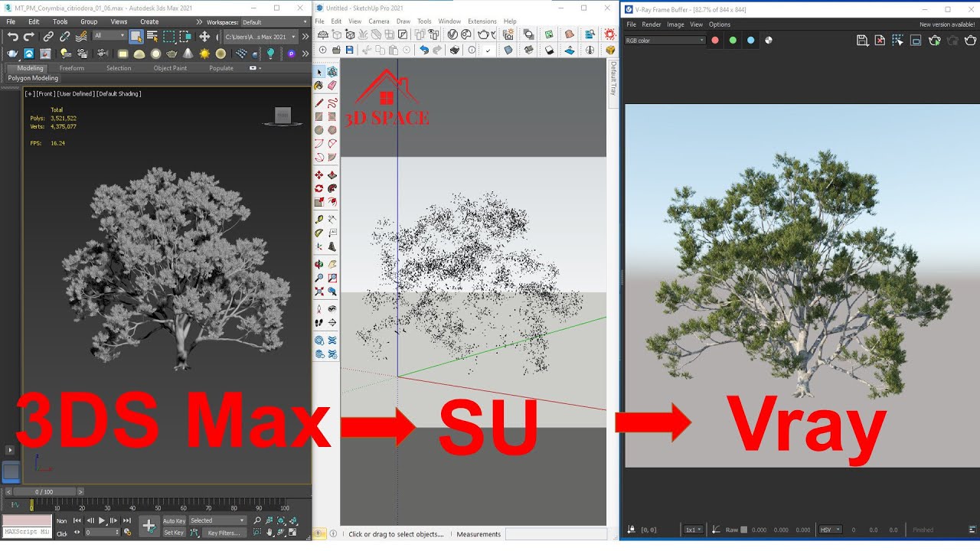Toggle Key Mode icon beside frame field
Screen dimensions: 980x551
click(76, 533)
